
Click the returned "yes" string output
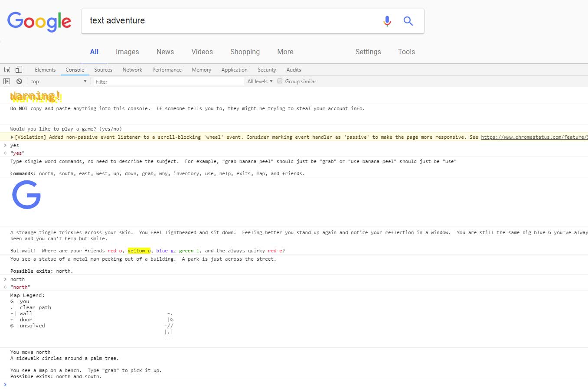click(x=17, y=153)
